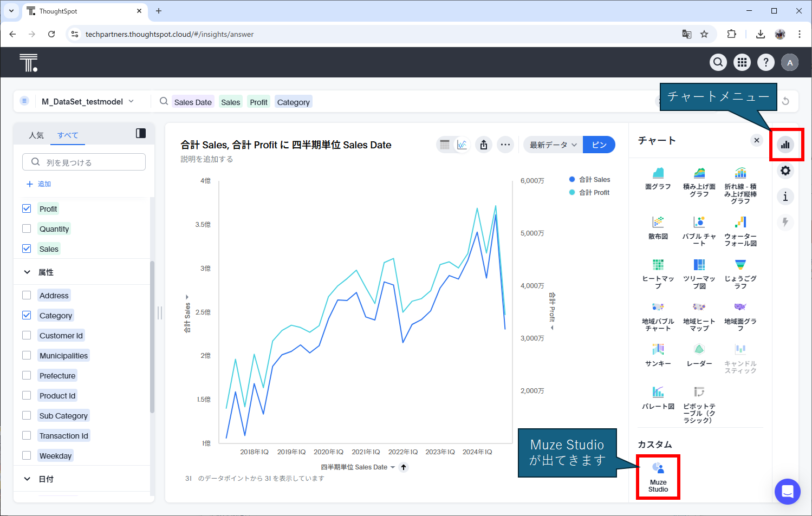Click 説明を追加する description text

(207, 159)
